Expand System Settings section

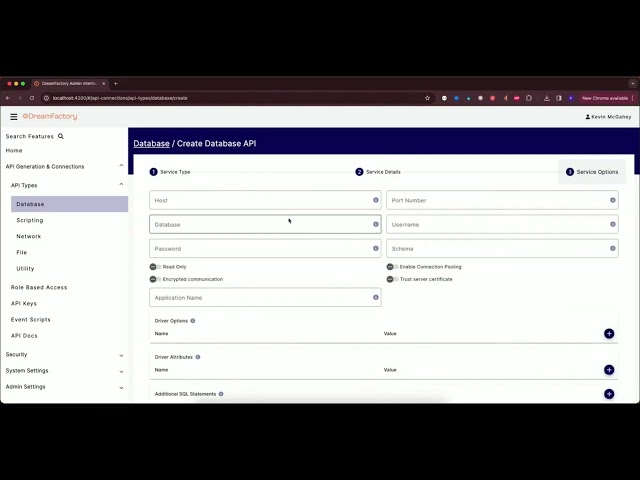click(121, 371)
